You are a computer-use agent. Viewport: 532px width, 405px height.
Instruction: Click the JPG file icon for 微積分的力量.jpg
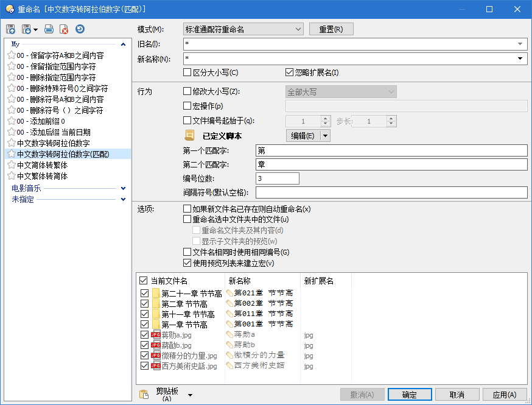(156, 356)
